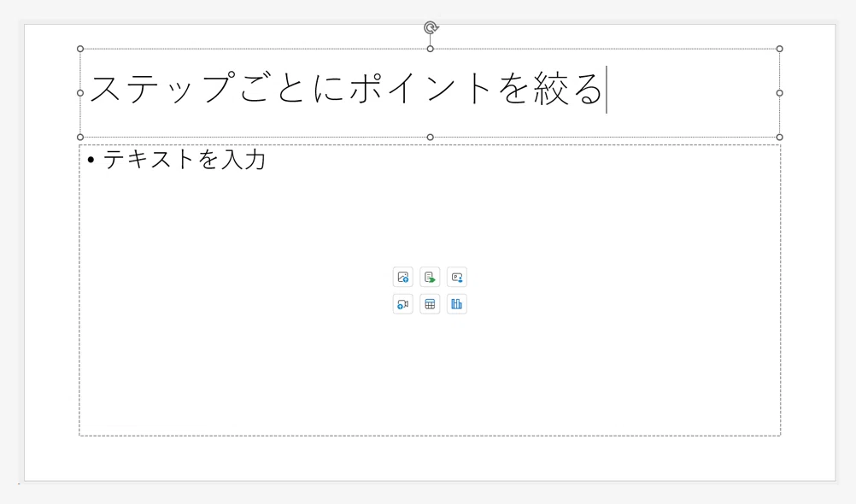The height and width of the screenshot is (504, 856).
Task: Click the insert chart placeholder icon
Action: (457, 304)
